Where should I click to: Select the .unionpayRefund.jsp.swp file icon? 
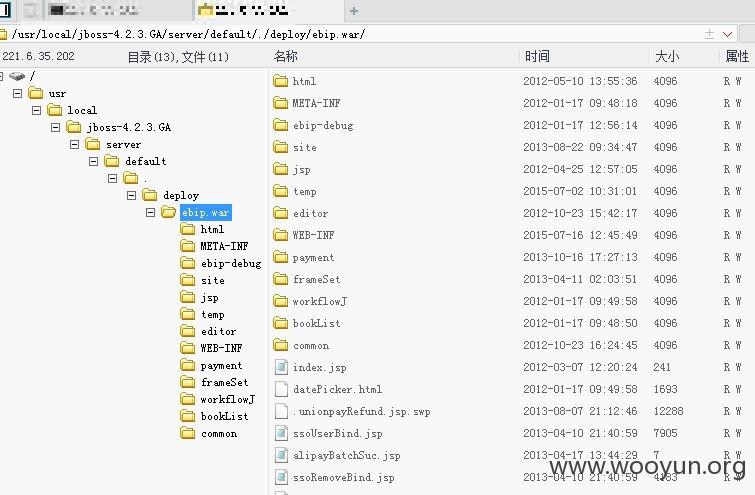point(281,411)
